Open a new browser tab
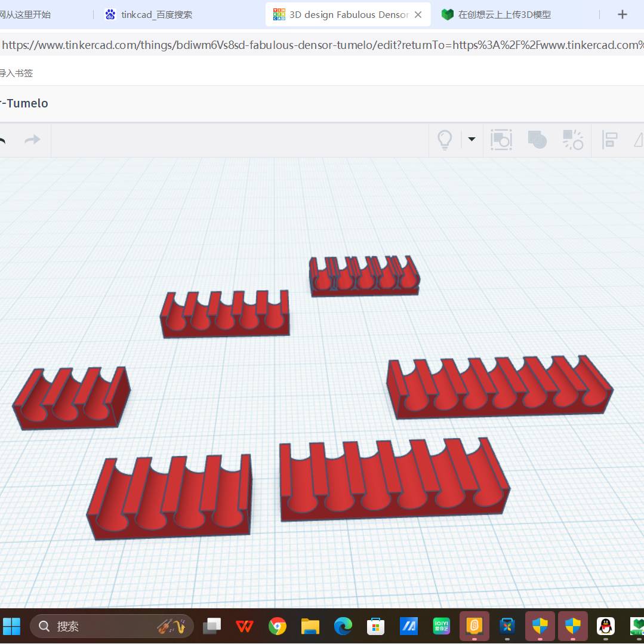Viewport: 644px width, 644px height. point(622,14)
